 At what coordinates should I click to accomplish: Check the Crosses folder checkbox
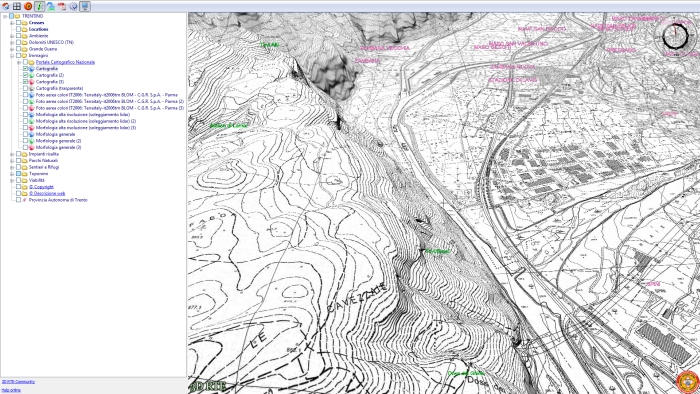(18, 23)
